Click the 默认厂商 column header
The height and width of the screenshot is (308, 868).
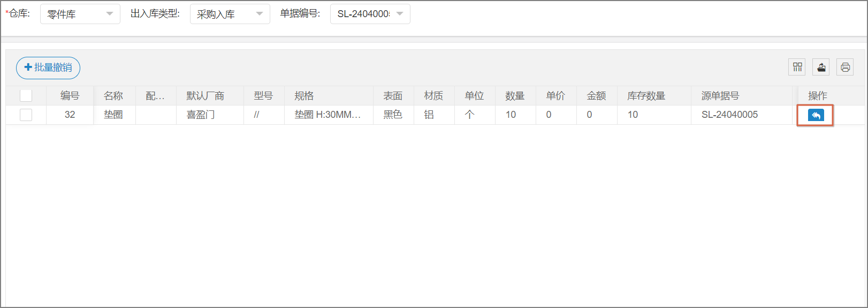point(205,96)
